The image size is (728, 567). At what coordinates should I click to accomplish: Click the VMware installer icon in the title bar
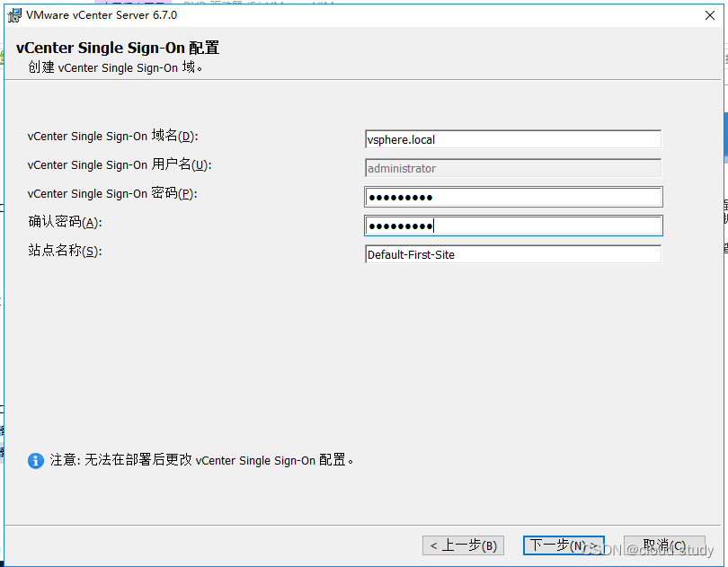pyautogui.click(x=14, y=14)
